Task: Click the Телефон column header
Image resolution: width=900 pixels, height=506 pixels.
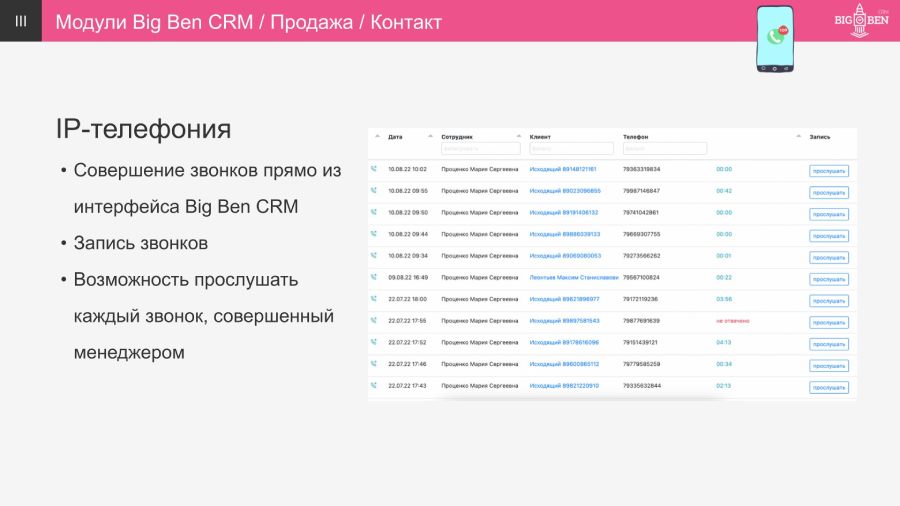Action: pos(635,137)
